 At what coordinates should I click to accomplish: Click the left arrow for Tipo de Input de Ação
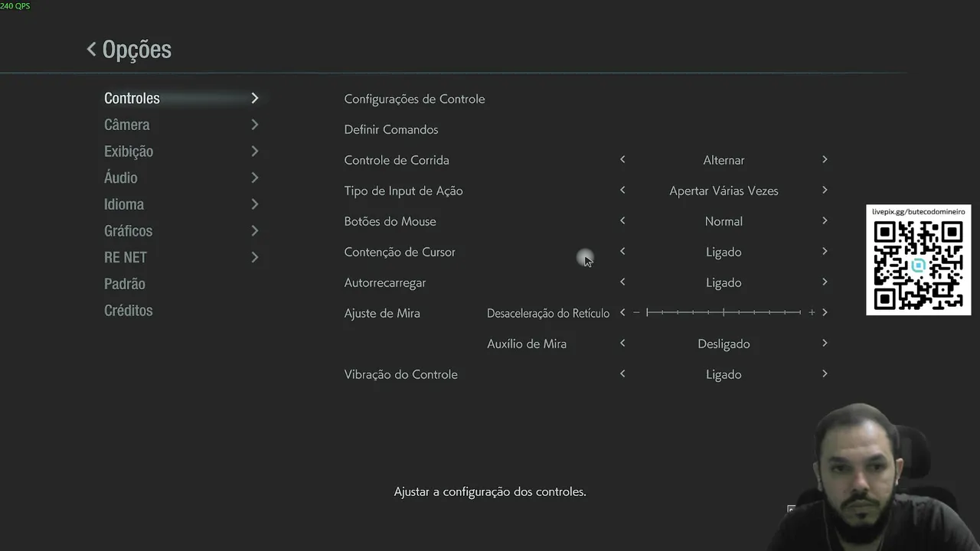pos(622,191)
